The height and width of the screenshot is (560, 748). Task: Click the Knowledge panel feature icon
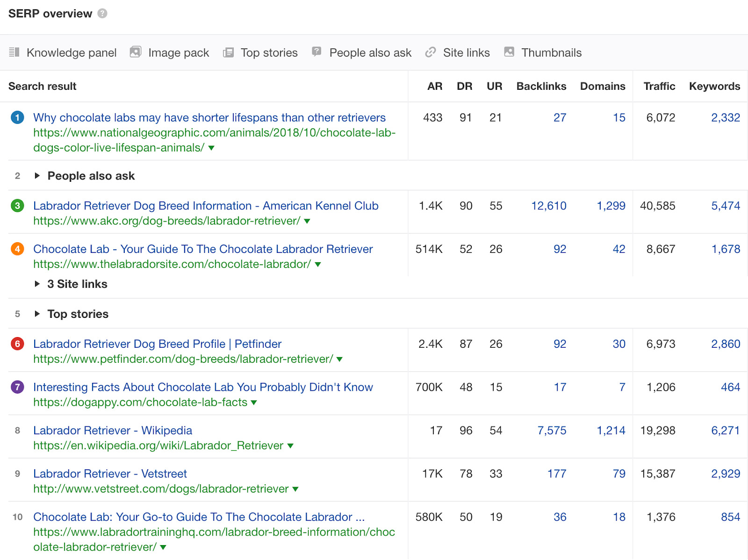tap(15, 52)
